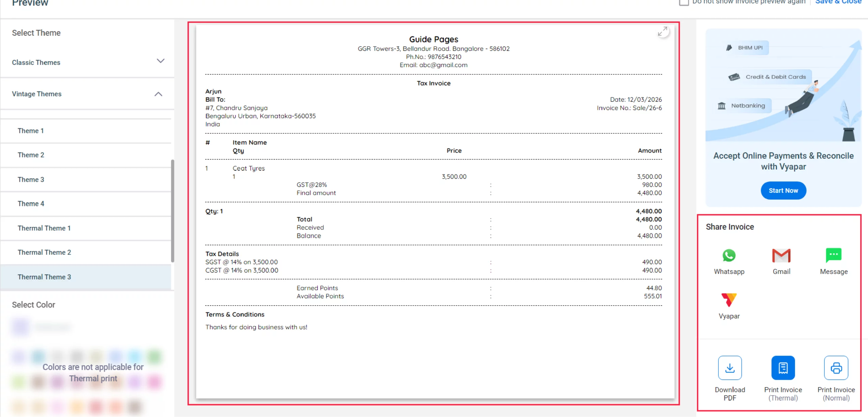Check 'Do not show invoice preview again'

[684, 2]
